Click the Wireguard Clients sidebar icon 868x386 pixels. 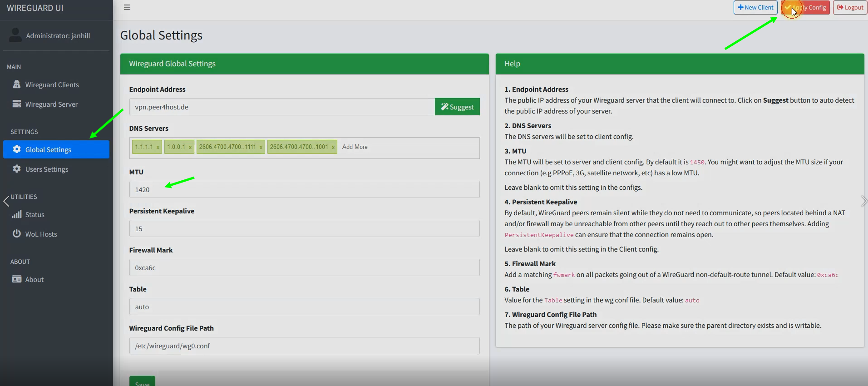(17, 84)
